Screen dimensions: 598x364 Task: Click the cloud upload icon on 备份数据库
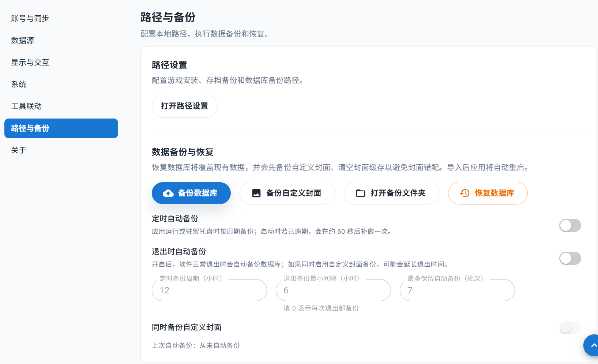pyautogui.click(x=168, y=193)
